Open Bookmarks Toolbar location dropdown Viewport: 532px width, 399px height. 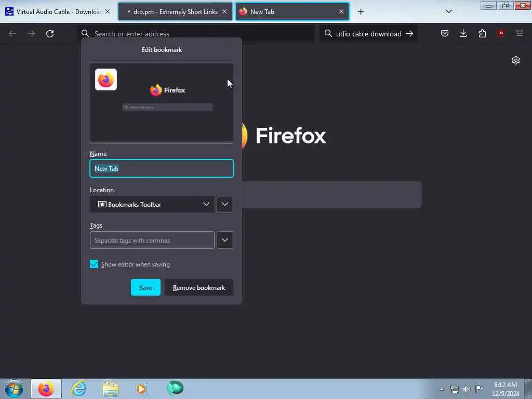(152, 204)
